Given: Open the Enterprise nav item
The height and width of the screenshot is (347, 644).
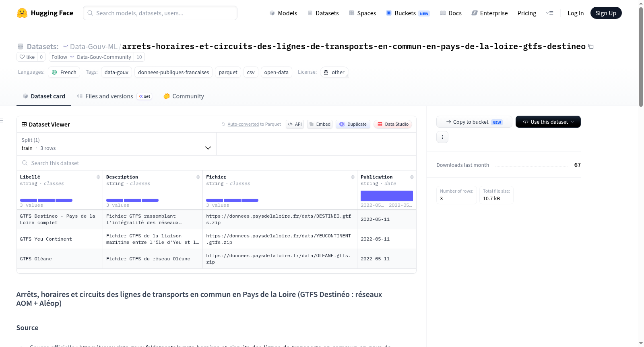Looking at the screenshot, I should click(490, 13).
